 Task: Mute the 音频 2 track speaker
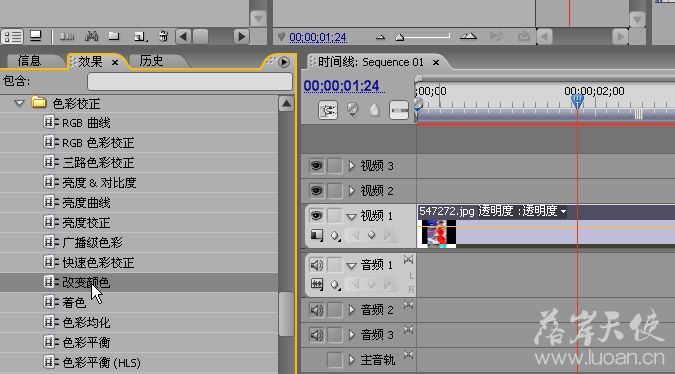pyautogui.click(x=316, y=310)
